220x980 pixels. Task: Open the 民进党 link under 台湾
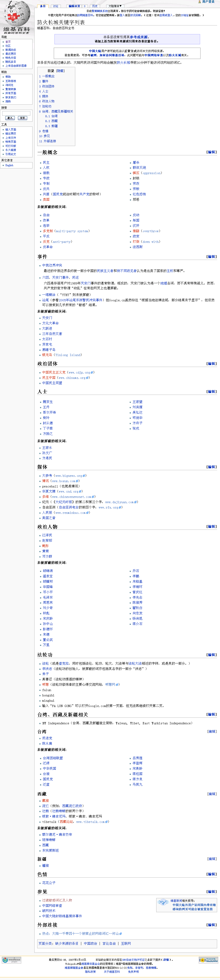click(47, 738)
